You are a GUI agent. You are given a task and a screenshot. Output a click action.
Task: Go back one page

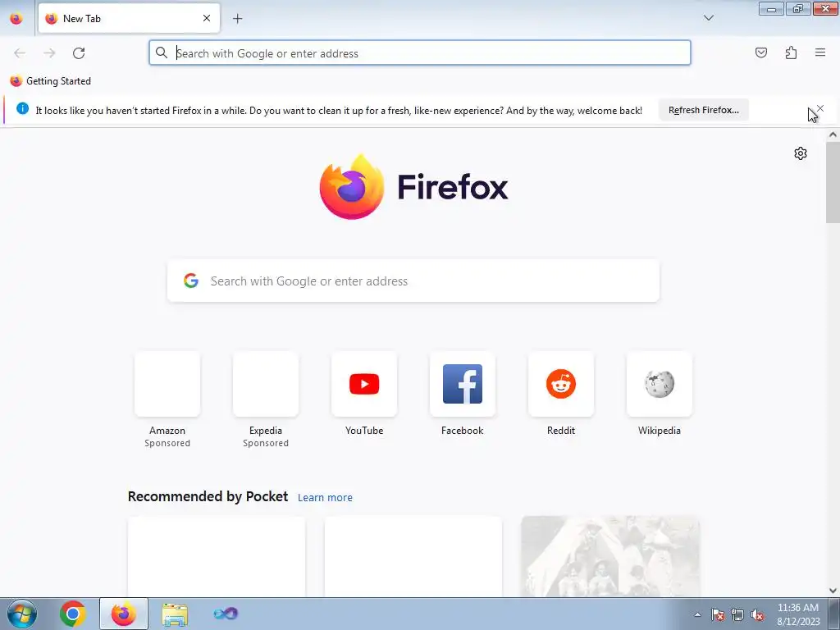pos(20,53)
